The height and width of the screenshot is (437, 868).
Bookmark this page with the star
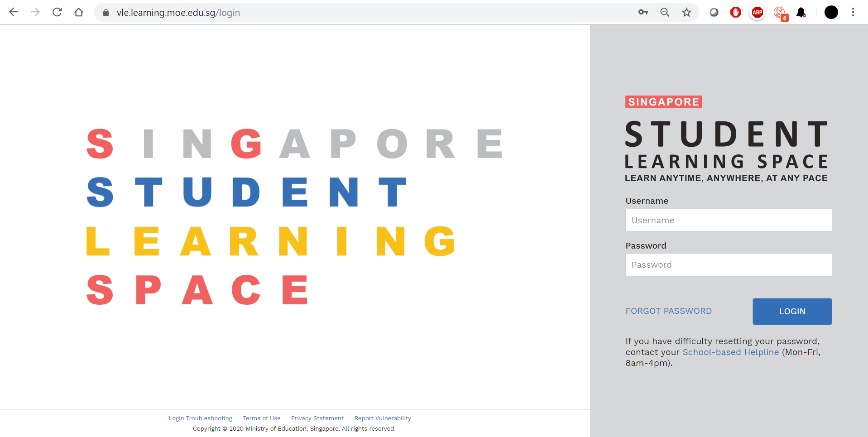pos(687,12)
